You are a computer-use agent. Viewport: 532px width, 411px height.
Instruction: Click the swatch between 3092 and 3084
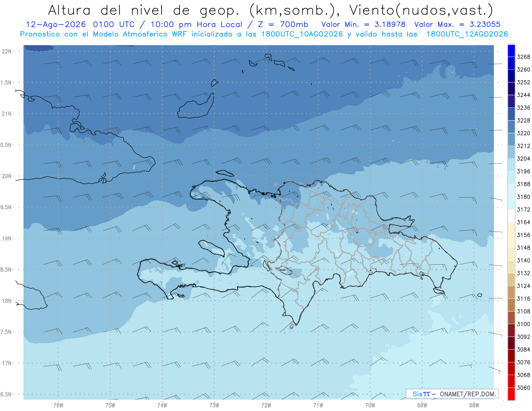click(511, 343)
